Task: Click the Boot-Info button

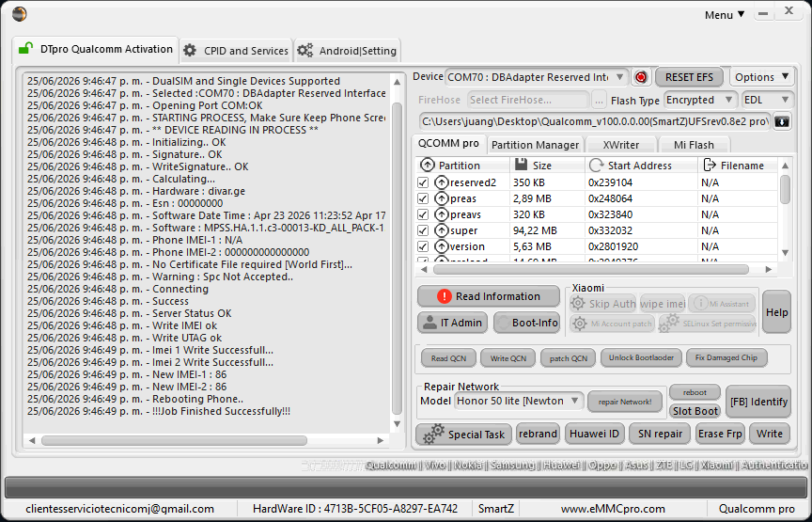Action: click(x=526, y=323)
